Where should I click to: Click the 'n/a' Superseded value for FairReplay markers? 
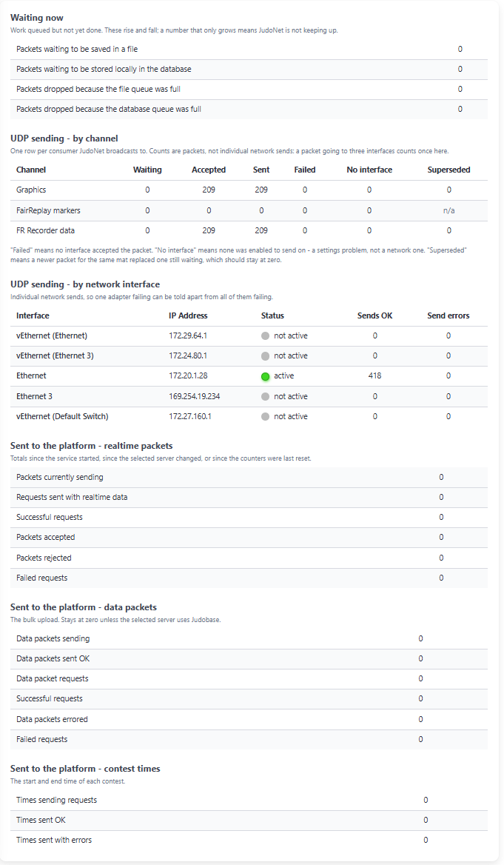coord(448,210)
